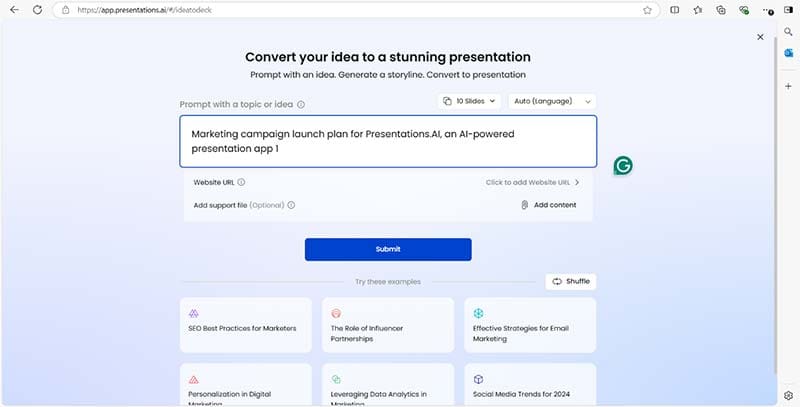Bookmark this page with the star icon
The image size is (800, 407).
(647, 10)
